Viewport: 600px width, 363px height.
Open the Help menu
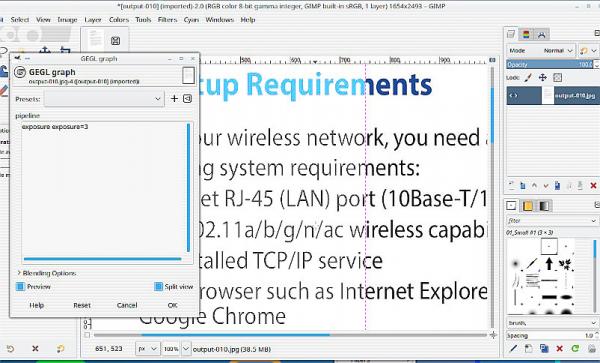point(248,20)
